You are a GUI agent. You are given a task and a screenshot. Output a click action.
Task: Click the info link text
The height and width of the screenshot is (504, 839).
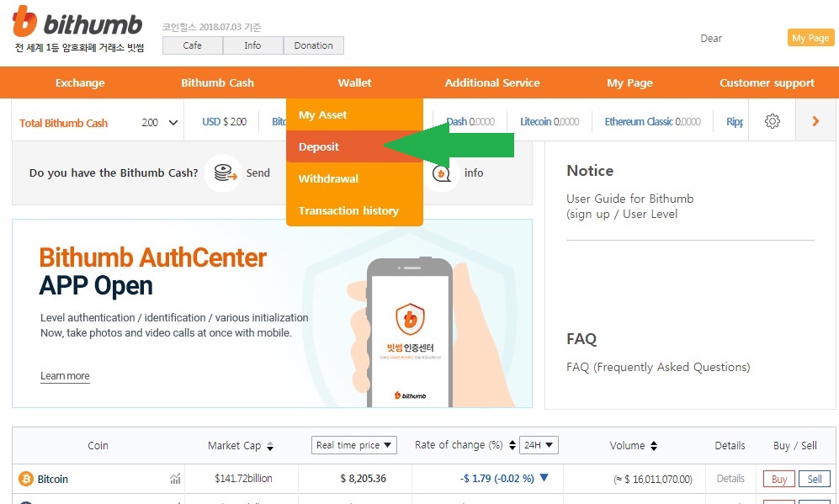click(474, 172)
